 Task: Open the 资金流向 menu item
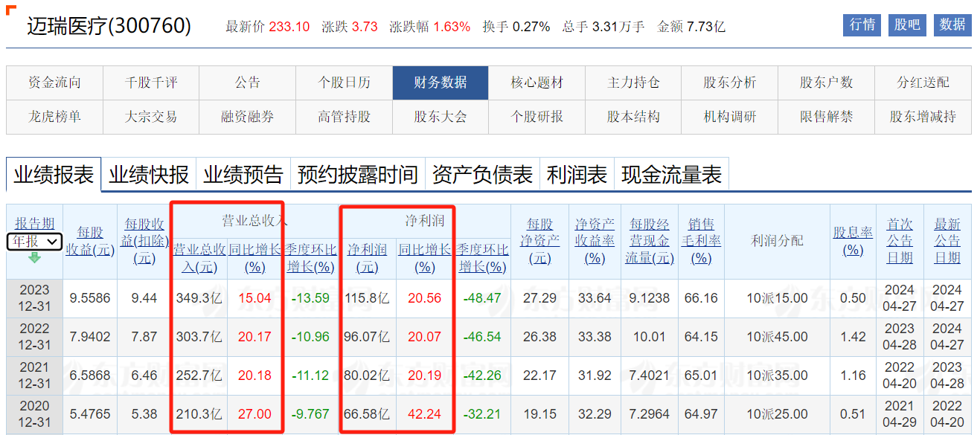(x=54, y=83)
